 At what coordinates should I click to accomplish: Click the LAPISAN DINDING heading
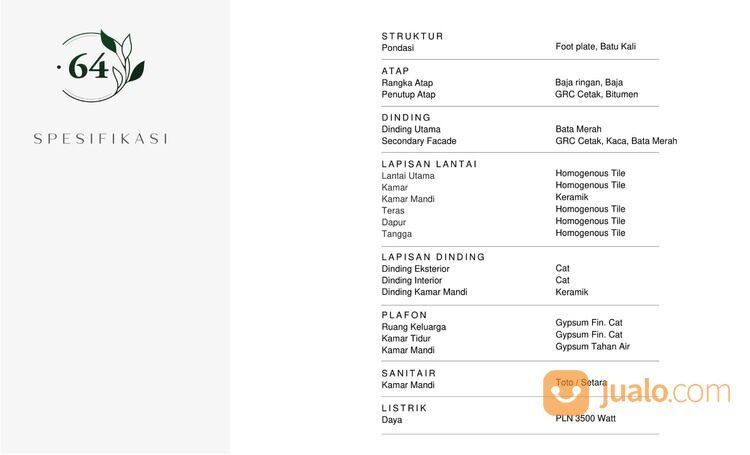[x=433, y=257]
